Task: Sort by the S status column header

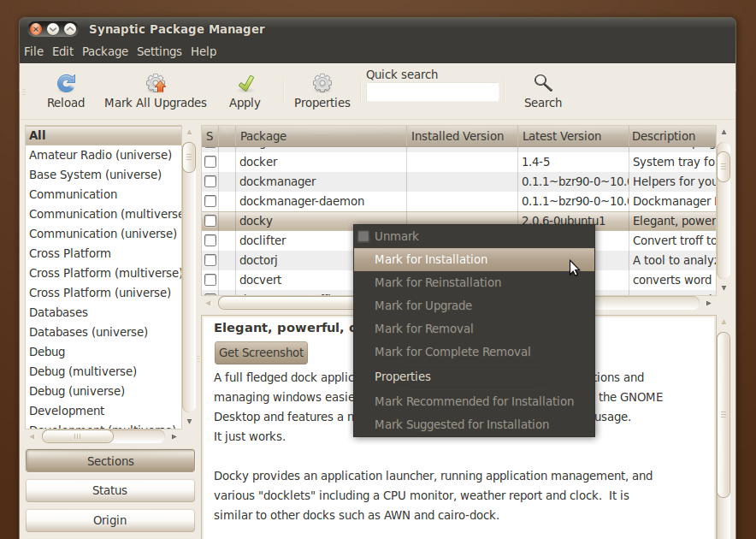Action: [210, 136]
